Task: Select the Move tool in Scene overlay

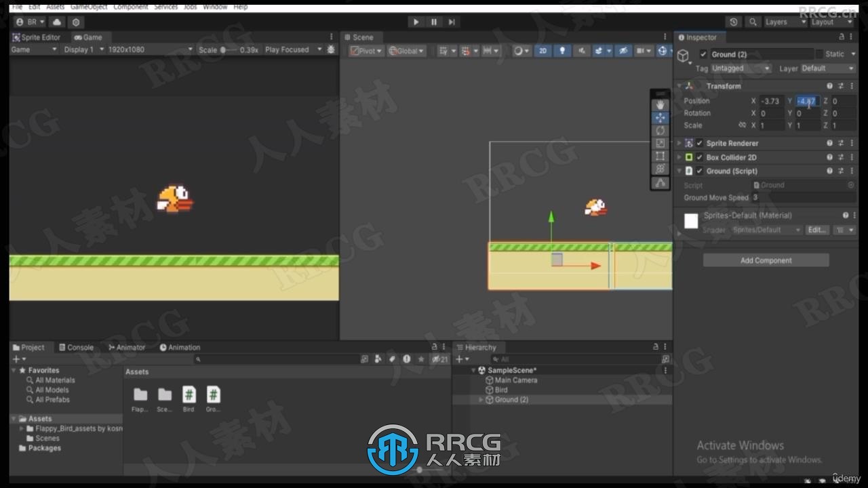Action: pyautogui.click(x=660, y=118)
